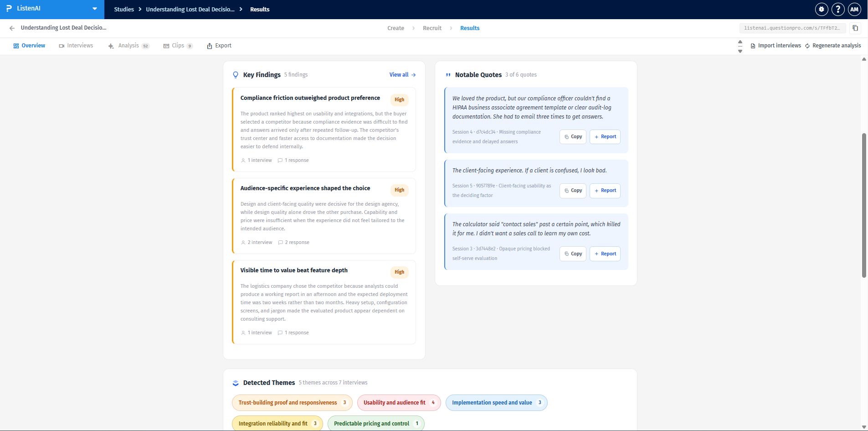
Task: Open Visible time to value finding
Action: (x=324, y=302)
